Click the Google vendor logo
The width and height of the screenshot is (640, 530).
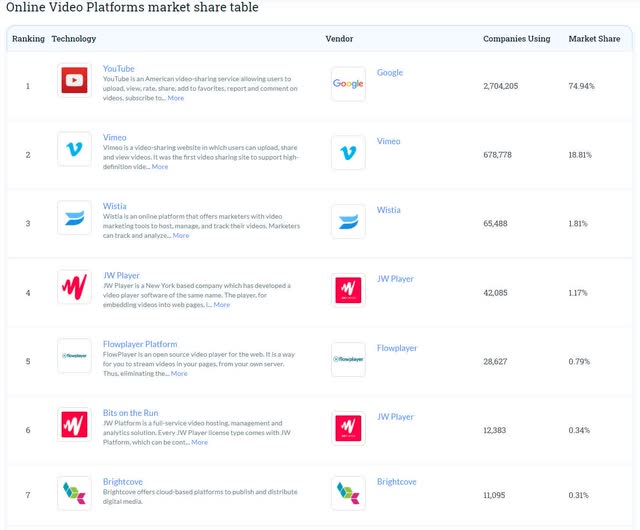click(348, 84)
